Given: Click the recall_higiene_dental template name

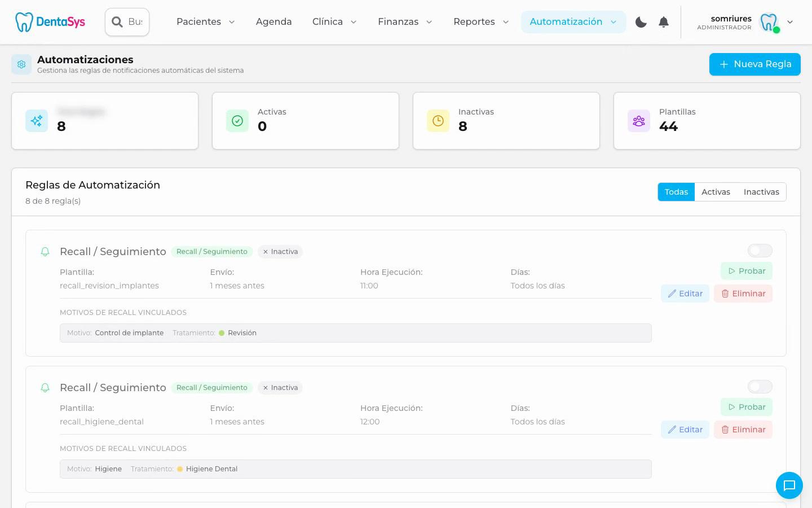Looking at the screenshot, I should coord(101,422).
